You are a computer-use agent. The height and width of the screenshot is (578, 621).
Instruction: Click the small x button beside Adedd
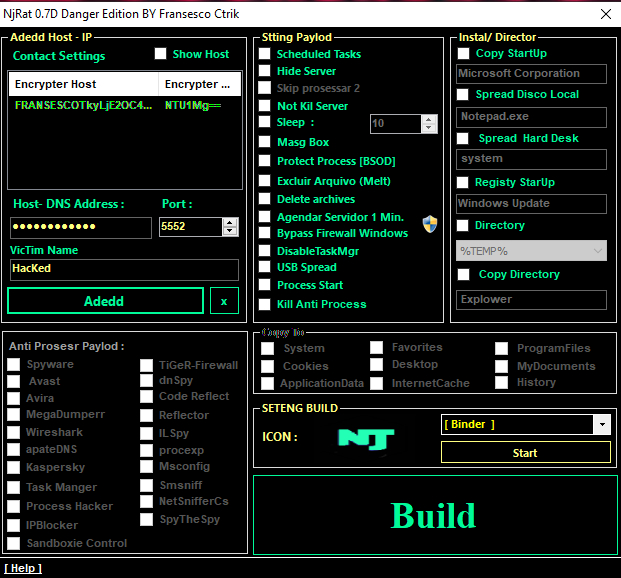coord(223,301)
